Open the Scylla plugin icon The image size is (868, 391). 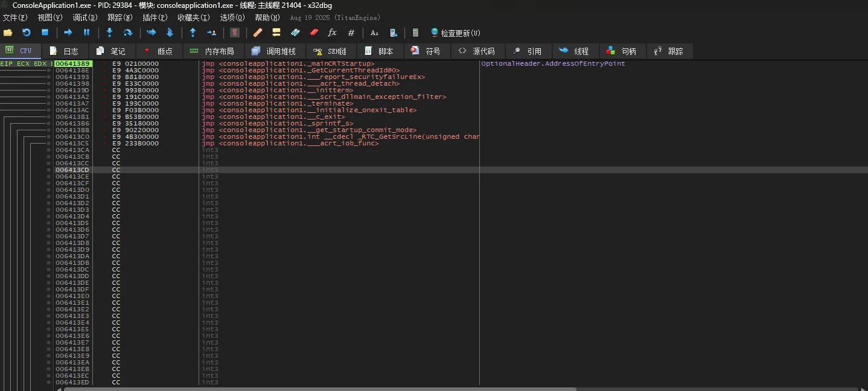235,33
